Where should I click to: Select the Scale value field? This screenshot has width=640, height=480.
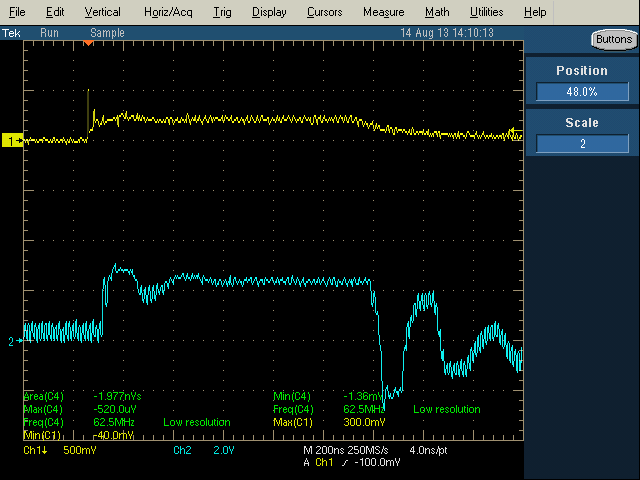582,143
